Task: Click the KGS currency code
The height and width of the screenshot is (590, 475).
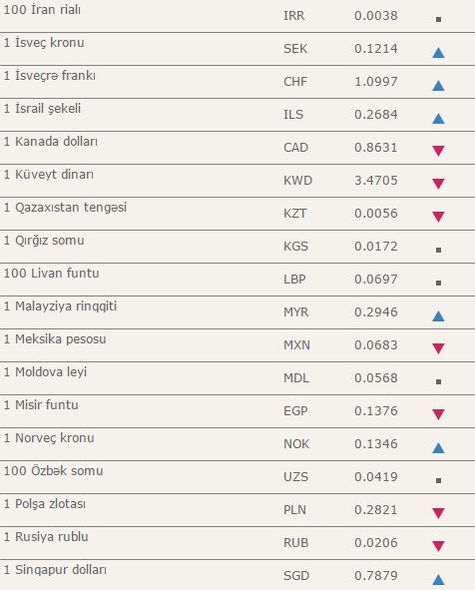Action: (296, 246)
